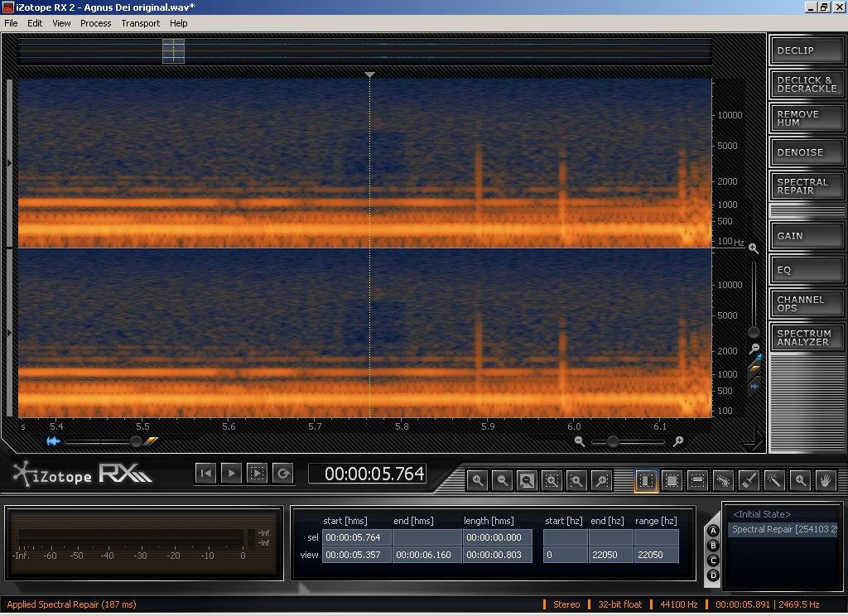Image resolution: width=848 pixels, height=616 pixels.
Task: Click the playhead marker triangle above spectrogram
Action: click(x=369, y=75)
